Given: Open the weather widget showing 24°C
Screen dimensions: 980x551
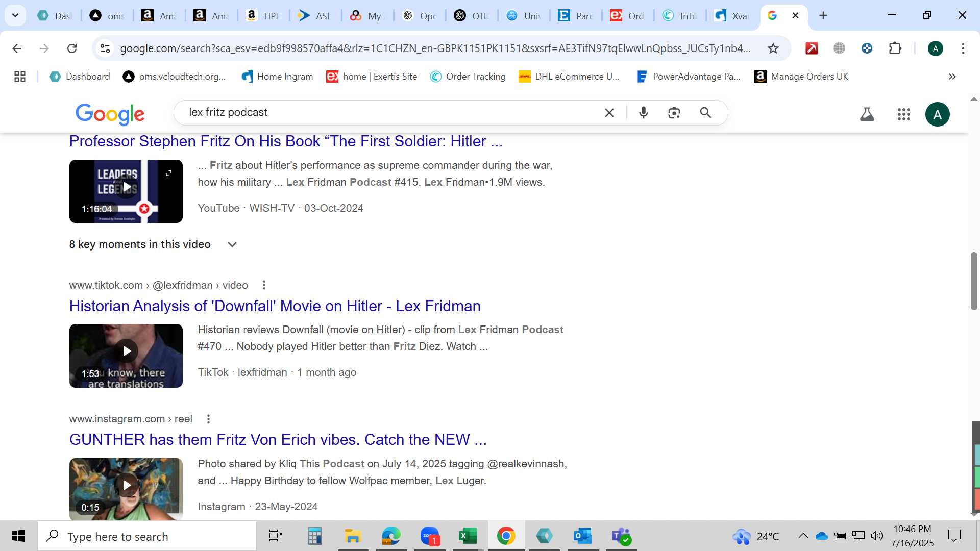Looking at the screenshot, I should [x=756, y=536].
